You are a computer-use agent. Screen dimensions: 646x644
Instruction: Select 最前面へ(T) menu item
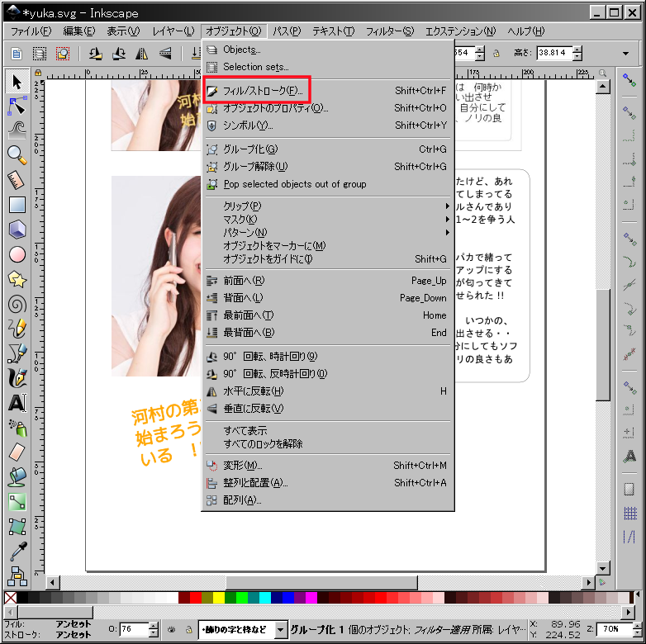(x=328, y=315)
